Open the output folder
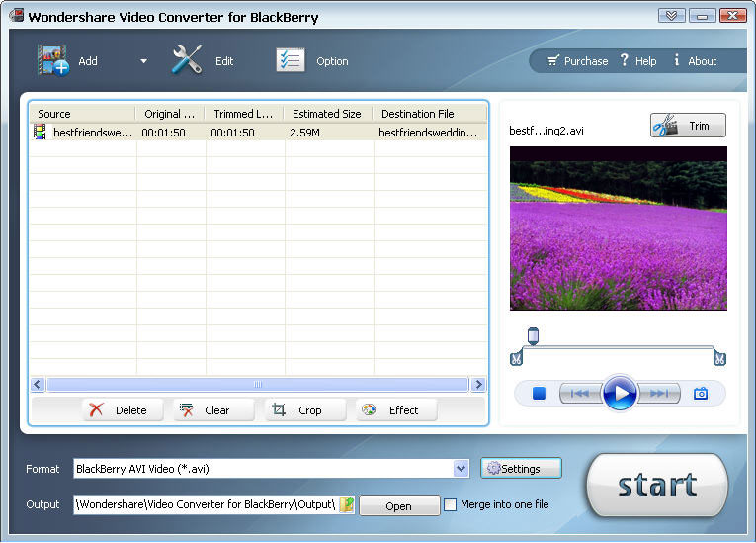 399,505
